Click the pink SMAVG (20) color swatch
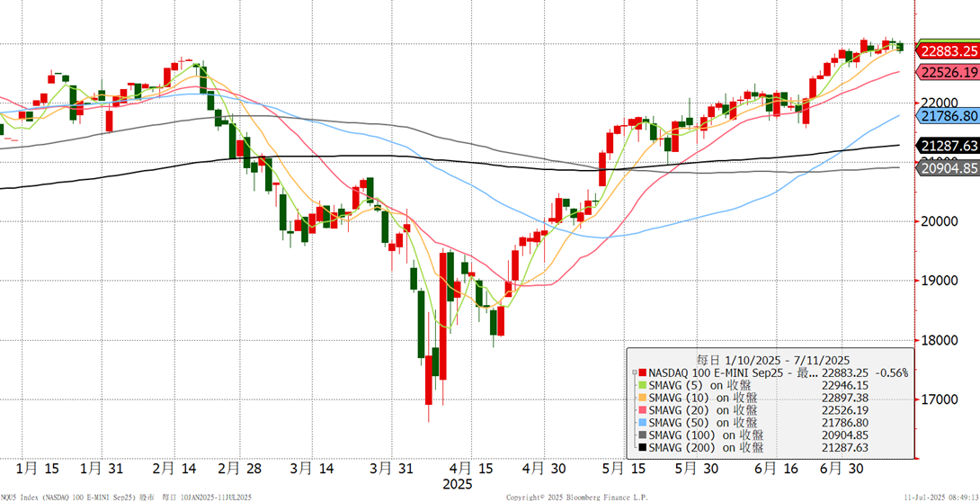The height and width of the screenshot is (502, 980). point(643,411)
